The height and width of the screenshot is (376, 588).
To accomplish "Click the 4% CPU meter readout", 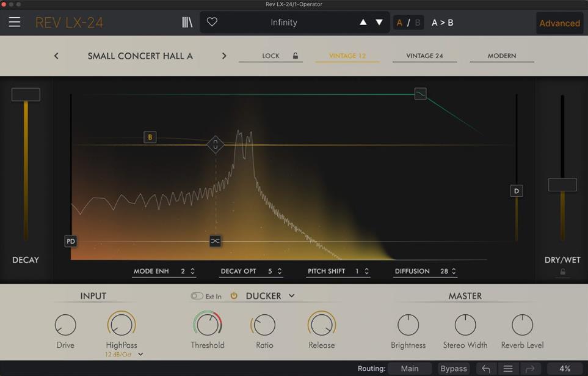I will (565, 369).
